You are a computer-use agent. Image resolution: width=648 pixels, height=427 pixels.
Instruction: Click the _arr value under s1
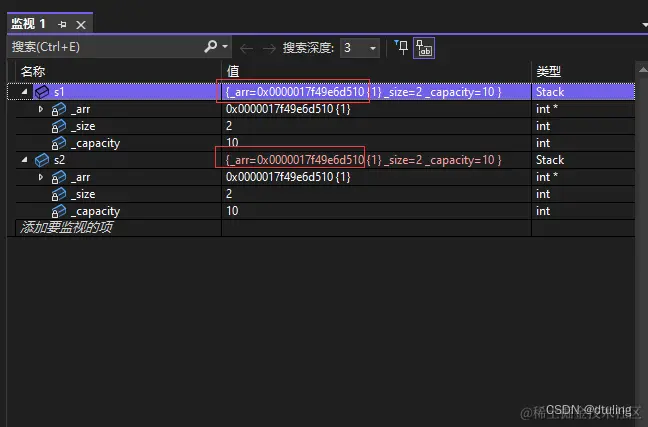pyautogui.click(x=288, y=109)
